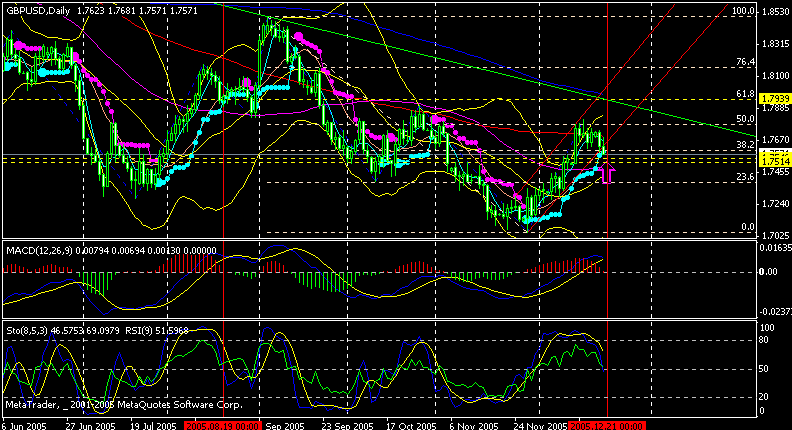
Task: Click the 1.8100 price on the scale
Action: [776, 76]
